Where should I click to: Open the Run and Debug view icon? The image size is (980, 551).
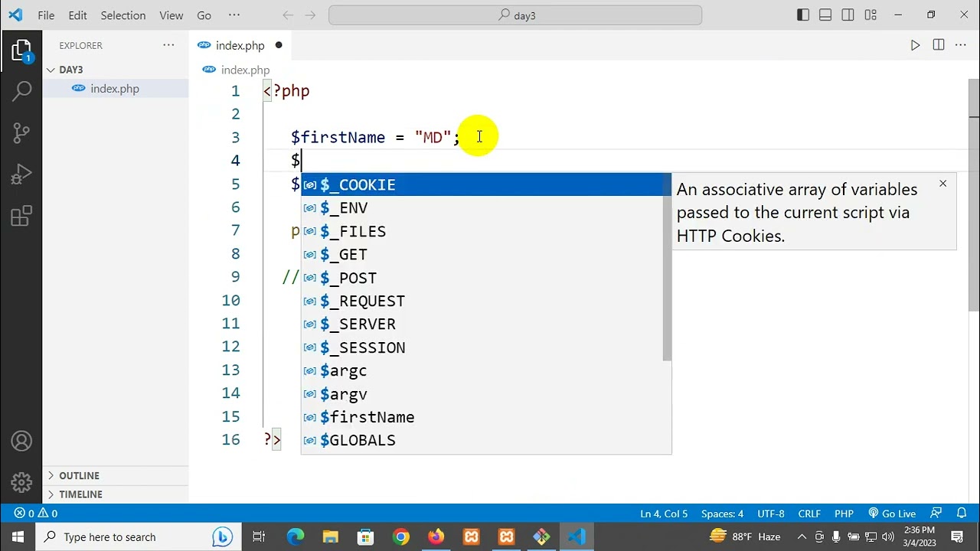tap(21, 174)
